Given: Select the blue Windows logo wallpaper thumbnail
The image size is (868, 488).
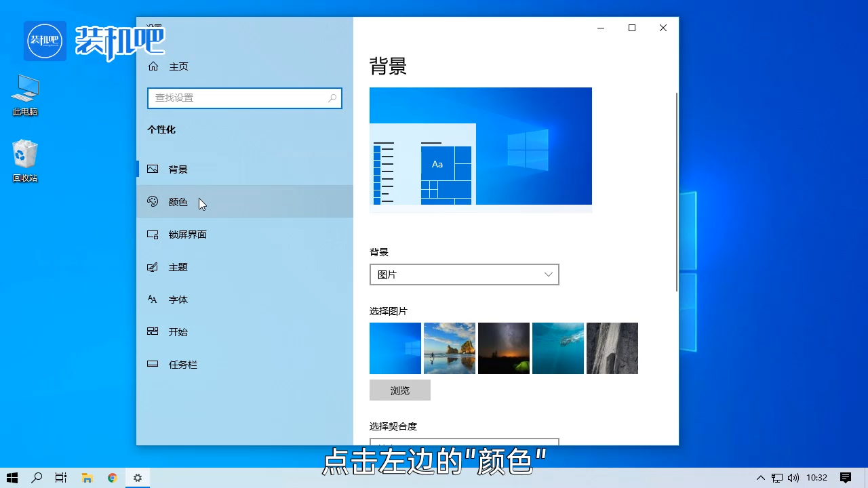Looking at the screenshot, I should point(395,348).
